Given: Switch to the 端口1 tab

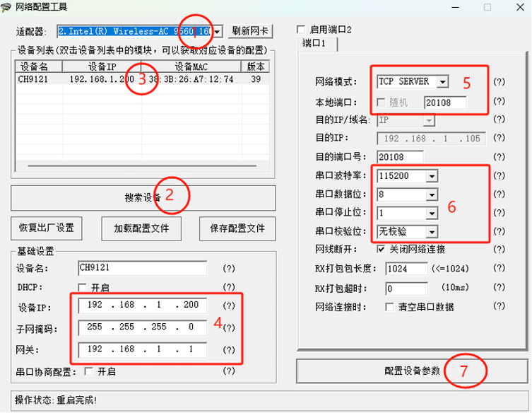Looking at the screenshot, I should pos(316,44).
